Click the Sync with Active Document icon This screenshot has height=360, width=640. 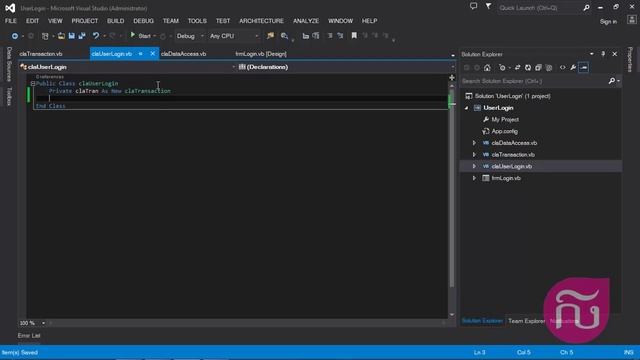(x=518, y=68)
